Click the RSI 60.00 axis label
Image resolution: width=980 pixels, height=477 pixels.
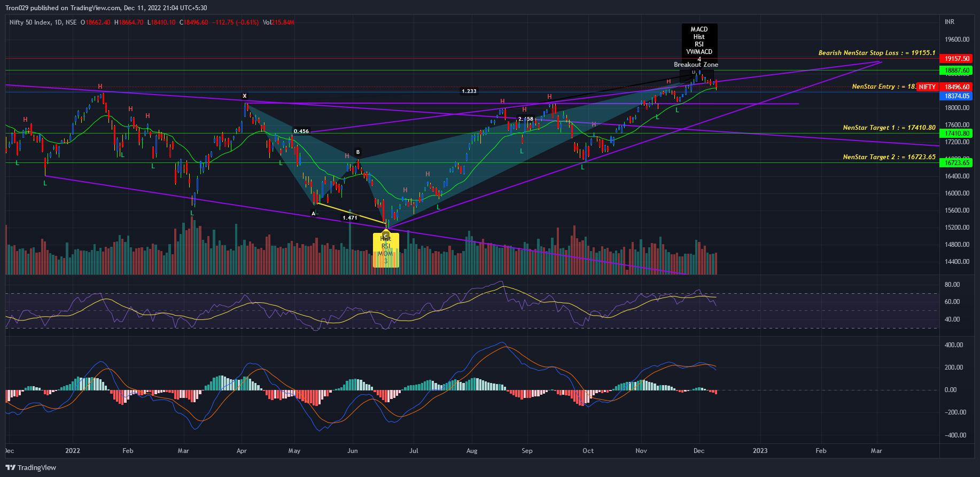click(952, 302)
